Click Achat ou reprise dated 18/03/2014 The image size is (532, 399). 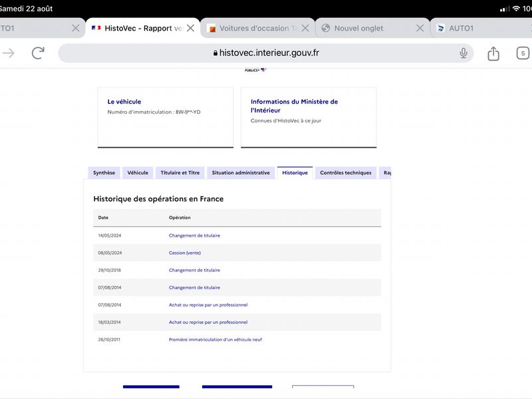[x=208, y=322]
